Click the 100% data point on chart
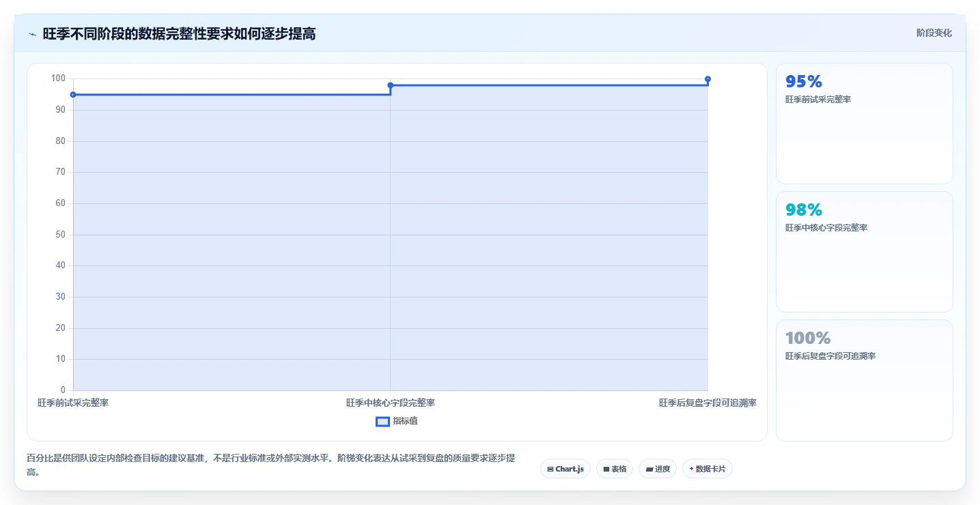This screenshot has height=505, width=980. point(708,79)
